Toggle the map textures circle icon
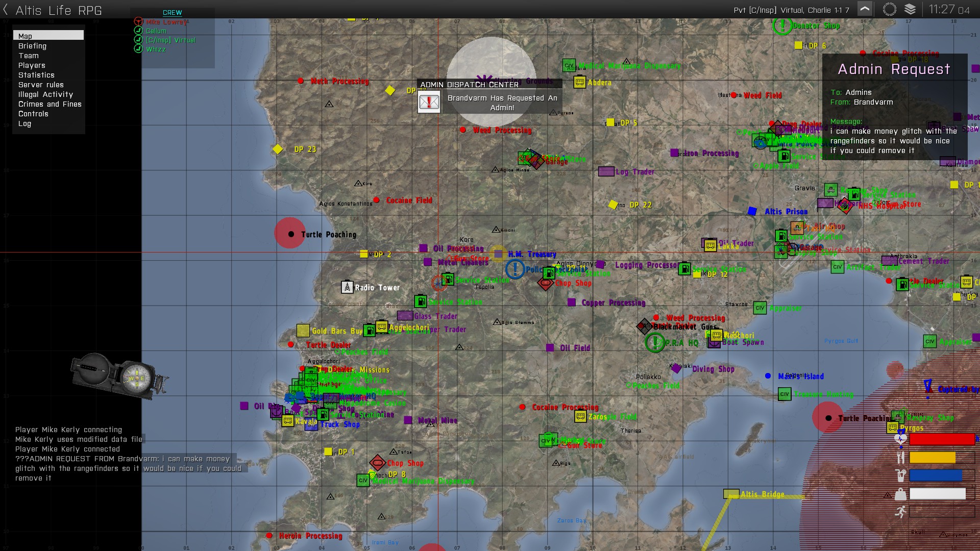Image resolution: width=980 pixels, height=551 pixels. pos(889,9)
